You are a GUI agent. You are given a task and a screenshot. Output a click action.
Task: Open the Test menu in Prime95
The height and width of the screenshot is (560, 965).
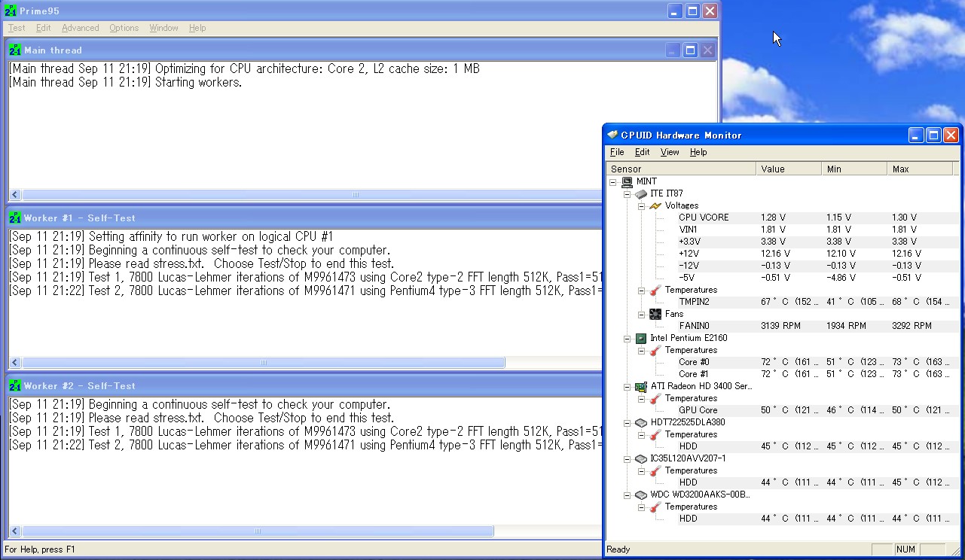tap(17, 28)
